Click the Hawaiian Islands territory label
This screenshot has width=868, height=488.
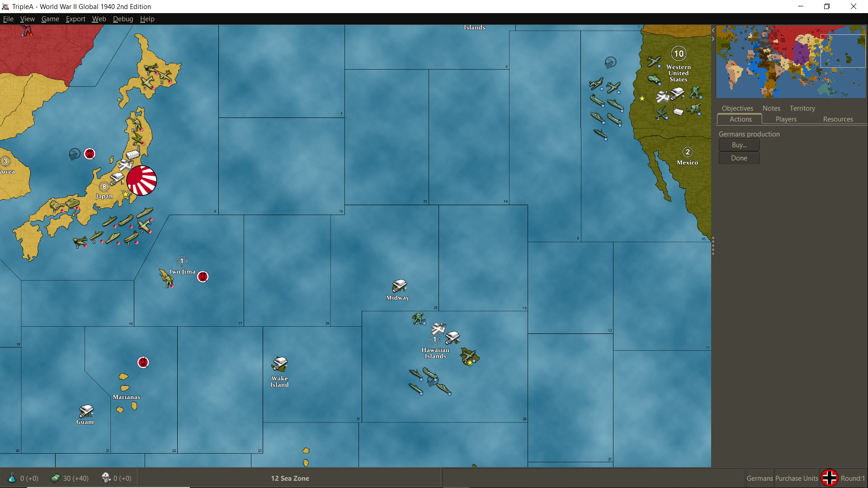pos(435,353)
